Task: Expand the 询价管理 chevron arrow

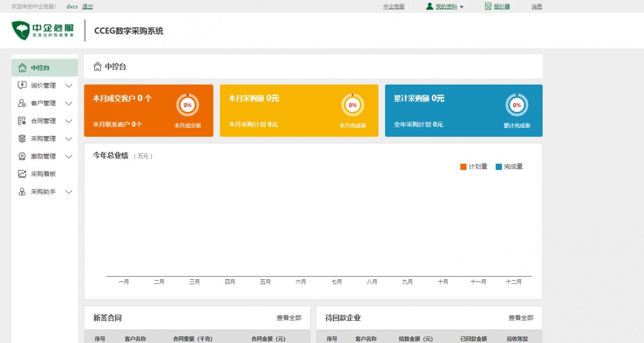Action: [69, 86]
